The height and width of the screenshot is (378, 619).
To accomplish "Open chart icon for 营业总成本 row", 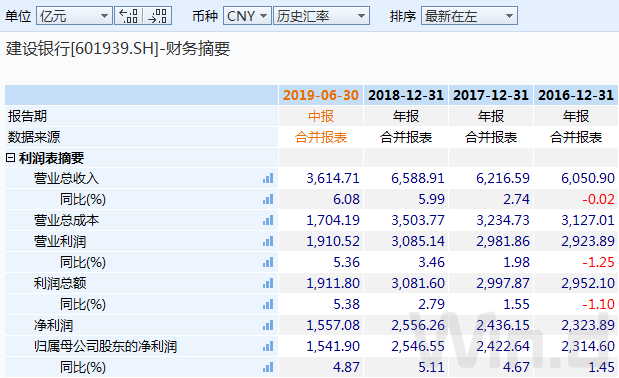I will coord(268,220).
